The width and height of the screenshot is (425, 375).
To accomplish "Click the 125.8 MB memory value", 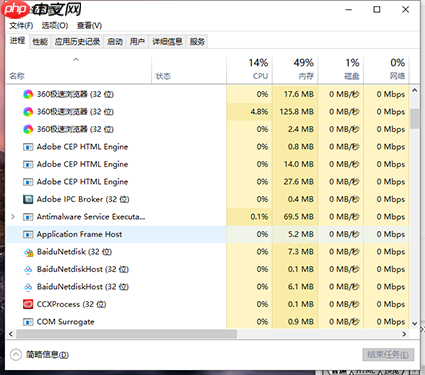I will 297,112.
